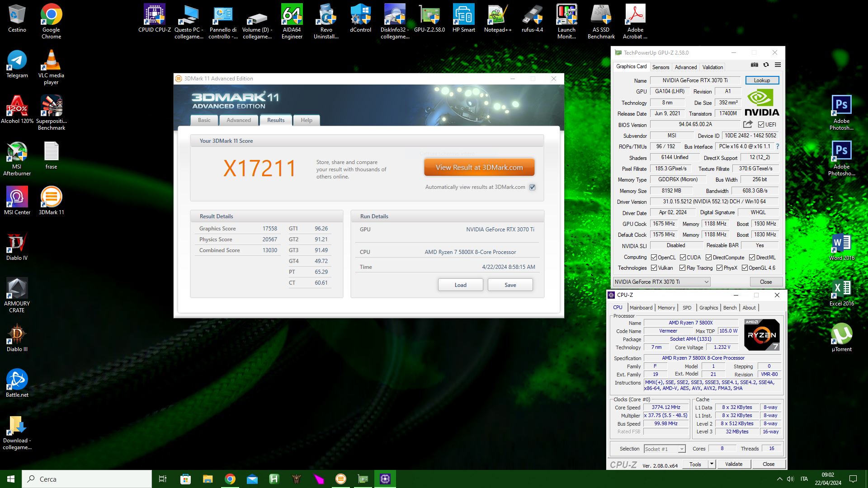This screenshot has width=868, height=488.
Task: Open the µTorrent desktop shortcut
Action: (x=842, y=338)
